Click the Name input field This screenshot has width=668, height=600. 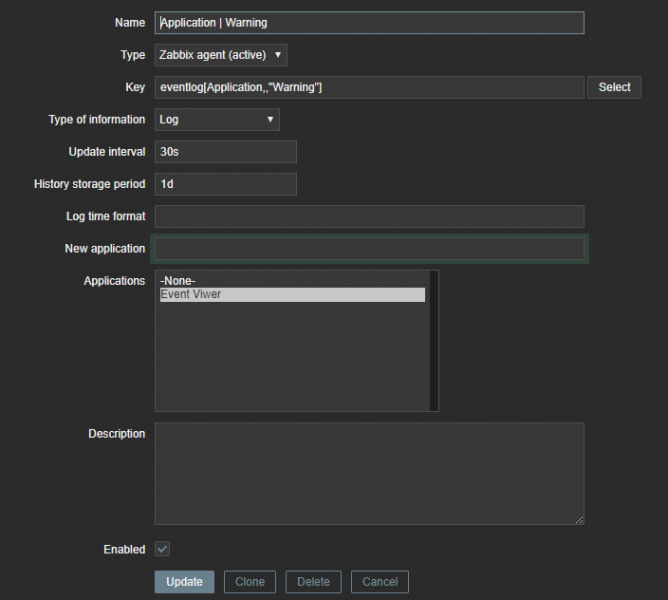369,22
